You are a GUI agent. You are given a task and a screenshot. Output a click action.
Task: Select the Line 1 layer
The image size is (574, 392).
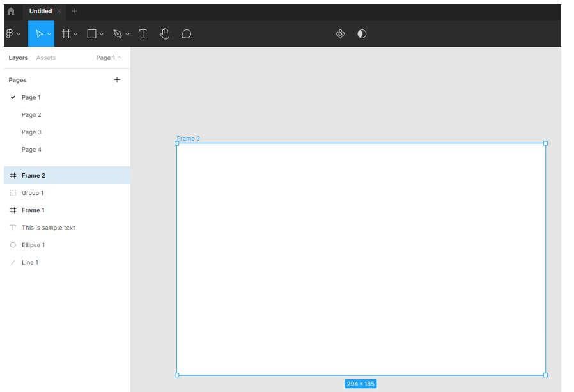(67, 262)
